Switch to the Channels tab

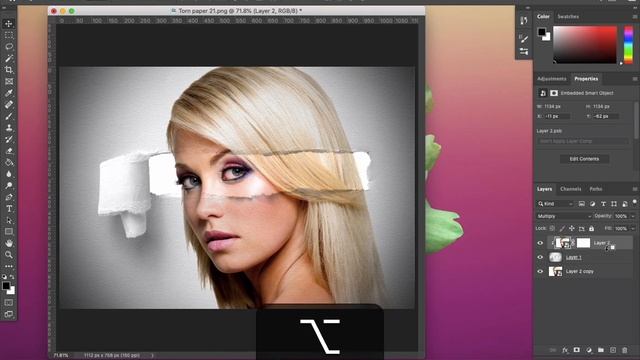pyautogui.click(x=571, y=189)
